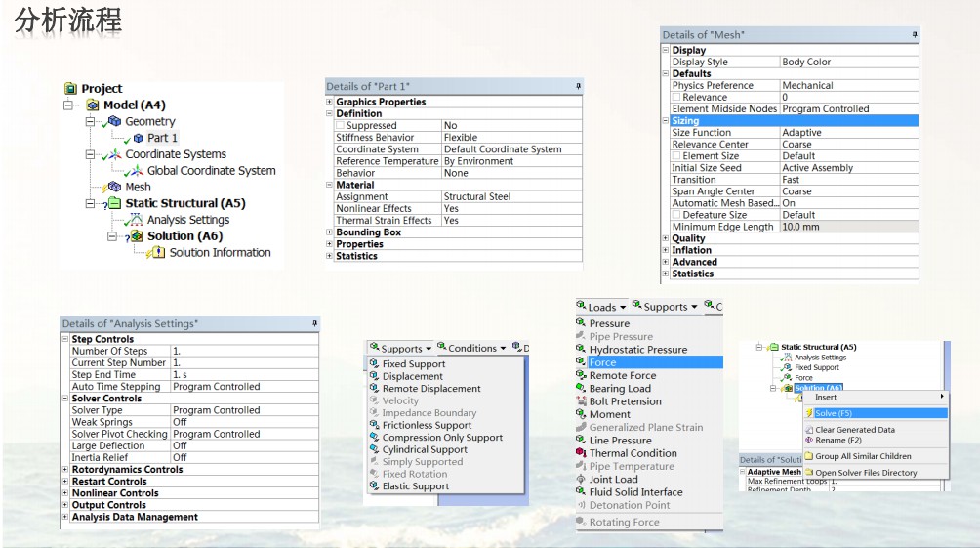The height and width of the screenshot is (548, 980).
Task: Click the Solution Information icon
Action: (157, 253)
